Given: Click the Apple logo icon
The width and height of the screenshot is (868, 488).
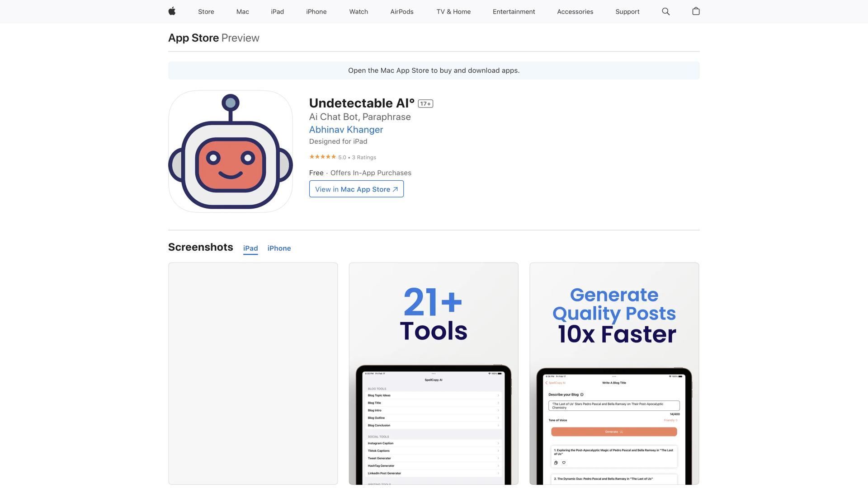Looking at the screenshot, I should tap(172, 11).
